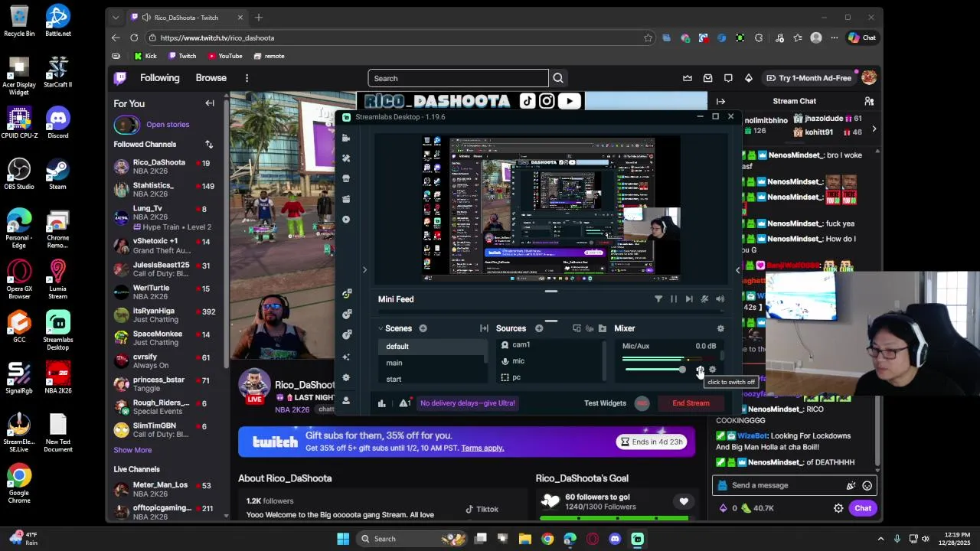This screenshot has width=980, height=551.
Task: Open the Windows Start button
Action: (x=343, y=539)
